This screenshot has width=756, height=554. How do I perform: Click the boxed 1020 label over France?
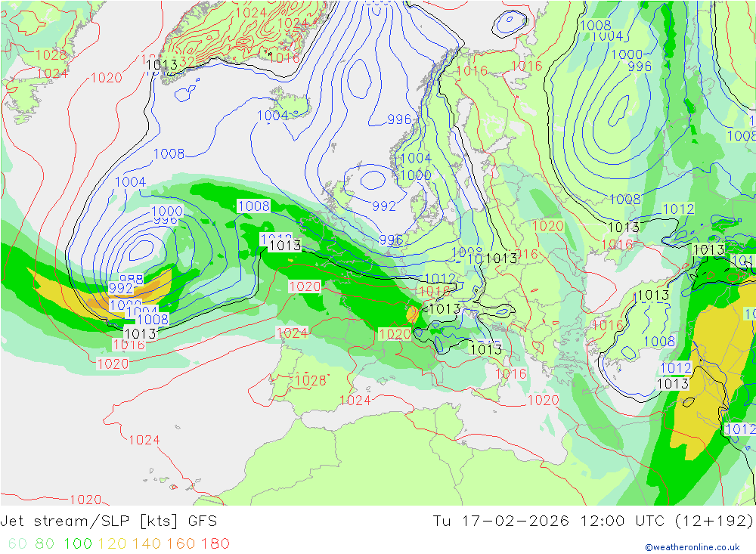coord(305,286)
